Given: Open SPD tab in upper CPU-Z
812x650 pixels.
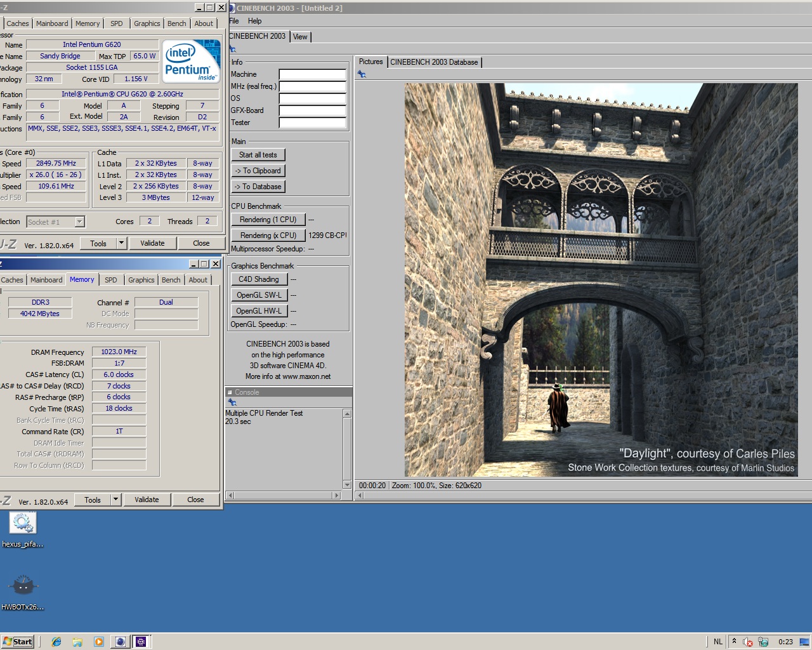Looking at the screenshot, I should point(117,23).
